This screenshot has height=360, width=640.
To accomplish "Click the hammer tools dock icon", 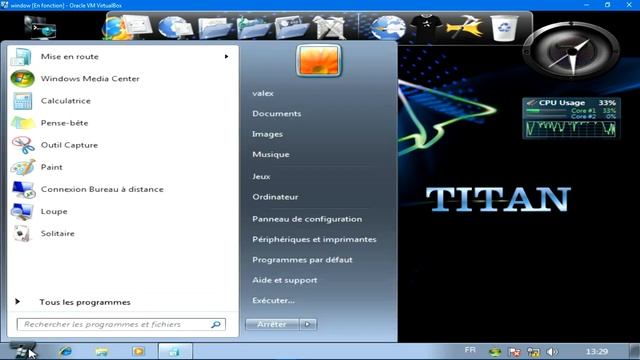I will click(x=464, y=28).
